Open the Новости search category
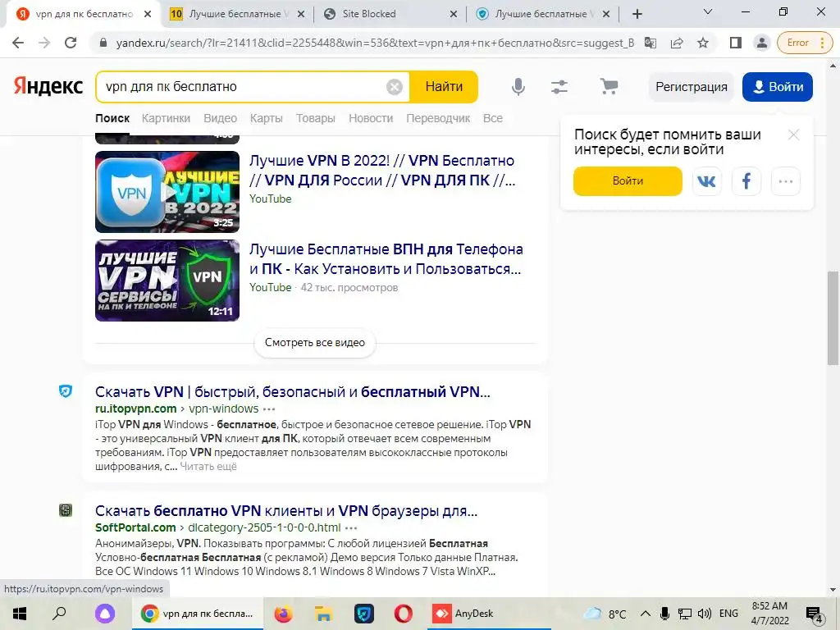Image resolution: width=840 pixels, height=630 pixels. click(x=371, y=118)
